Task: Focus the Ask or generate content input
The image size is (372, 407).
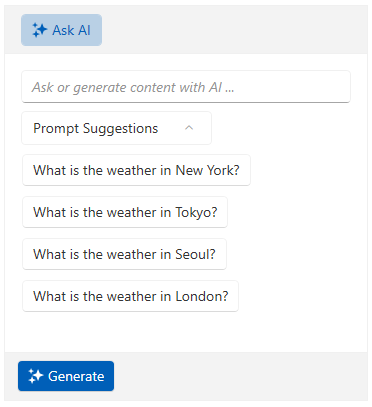Action: point(186,87)
